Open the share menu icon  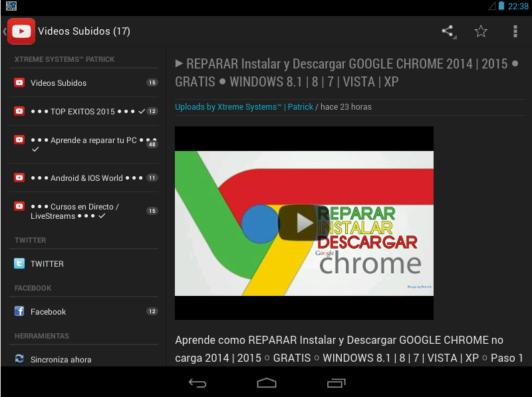coord(448,31)
